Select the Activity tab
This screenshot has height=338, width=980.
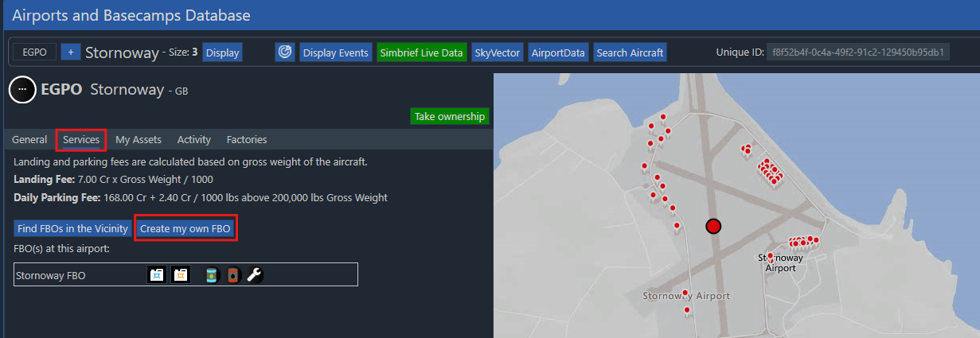(x=194, y=140)
